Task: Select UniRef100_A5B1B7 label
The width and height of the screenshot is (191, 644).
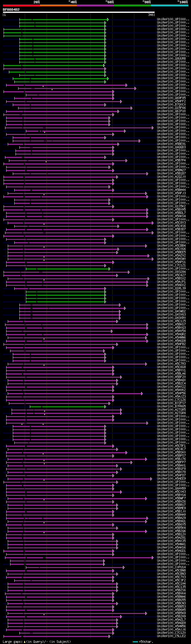Action: (171, 174)
